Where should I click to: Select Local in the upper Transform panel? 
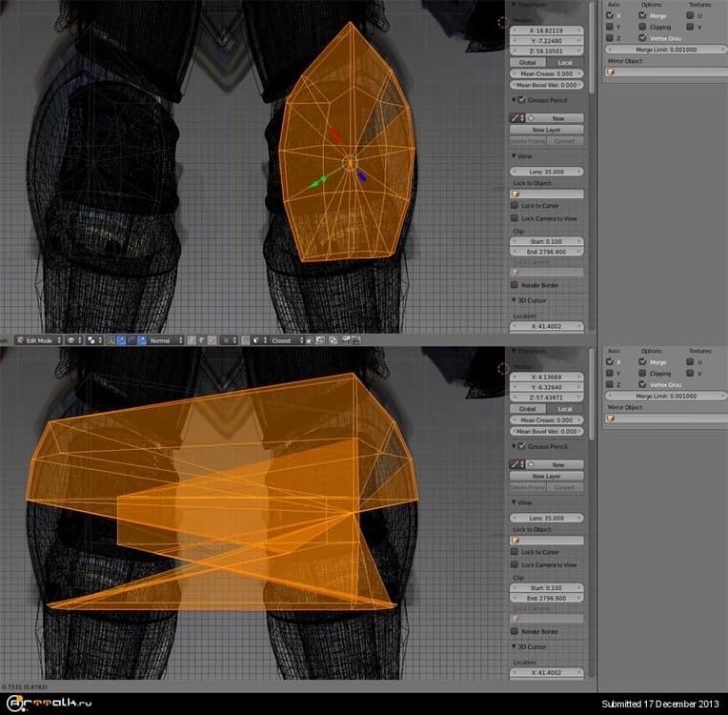(x=565, y=62)
